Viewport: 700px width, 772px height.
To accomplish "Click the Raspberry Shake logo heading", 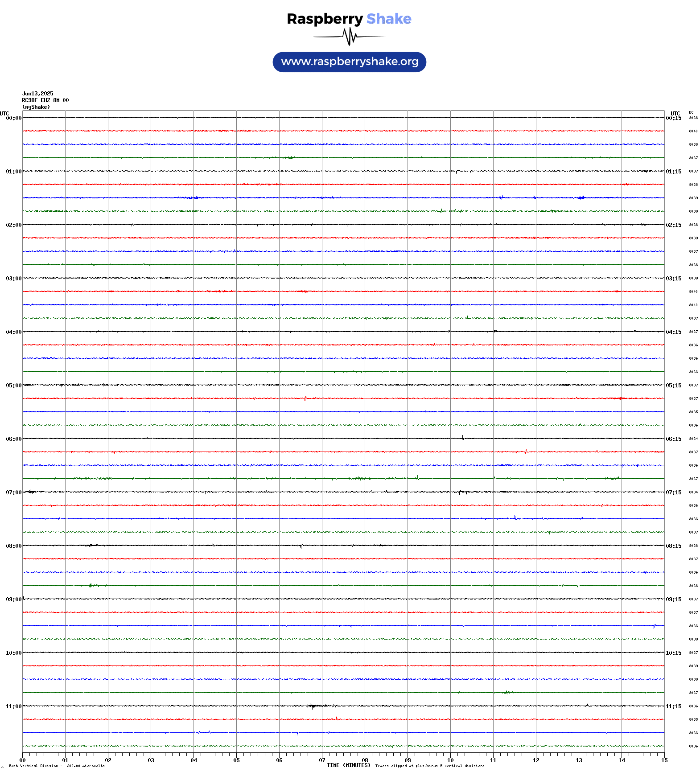I will (349, 19).
